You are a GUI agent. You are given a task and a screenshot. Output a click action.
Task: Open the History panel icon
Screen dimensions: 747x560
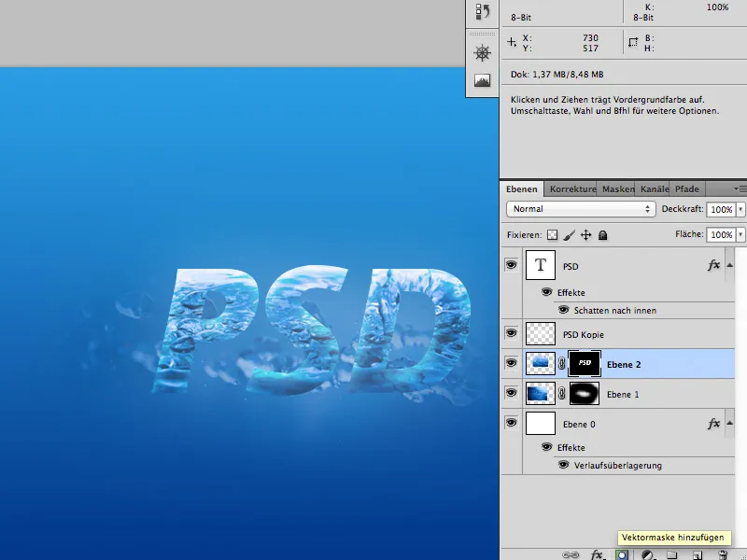coord(482,11)
